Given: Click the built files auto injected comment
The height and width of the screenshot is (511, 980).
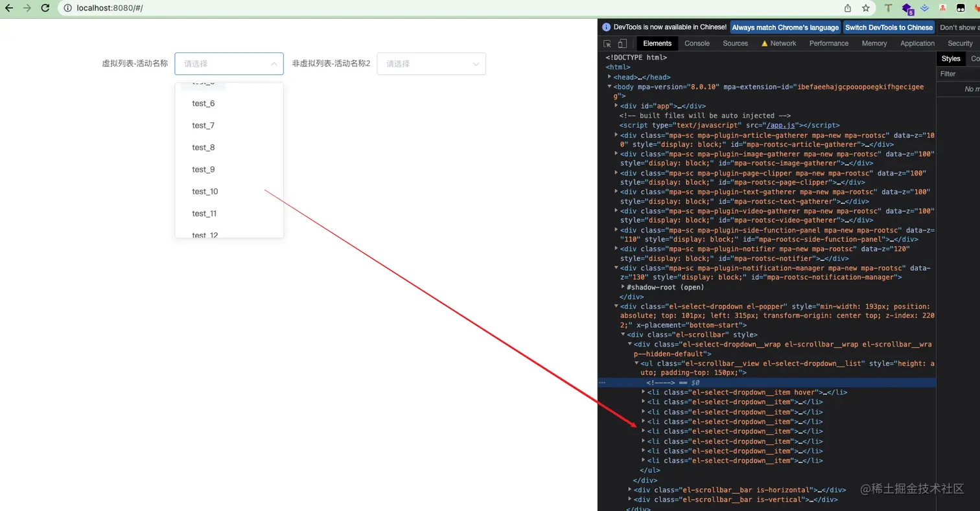Looking at the screenshot, I should coord(705,115).
